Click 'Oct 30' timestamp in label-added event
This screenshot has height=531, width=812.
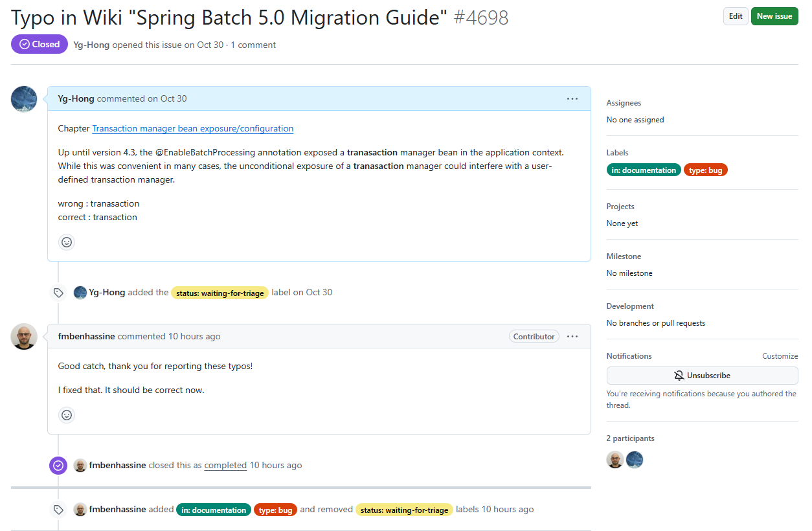319,293
